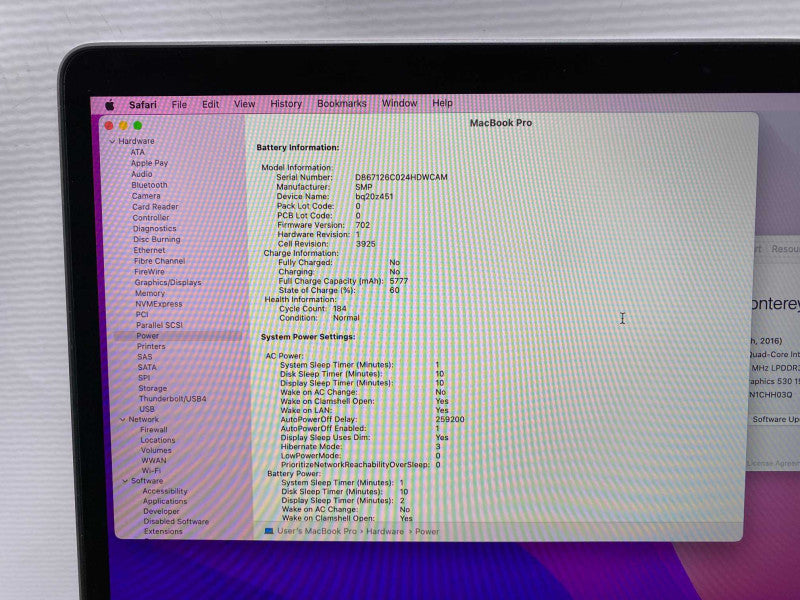800x600 pixels.
Task: Select Volumes under Network
Action: [x=156, y=450]
